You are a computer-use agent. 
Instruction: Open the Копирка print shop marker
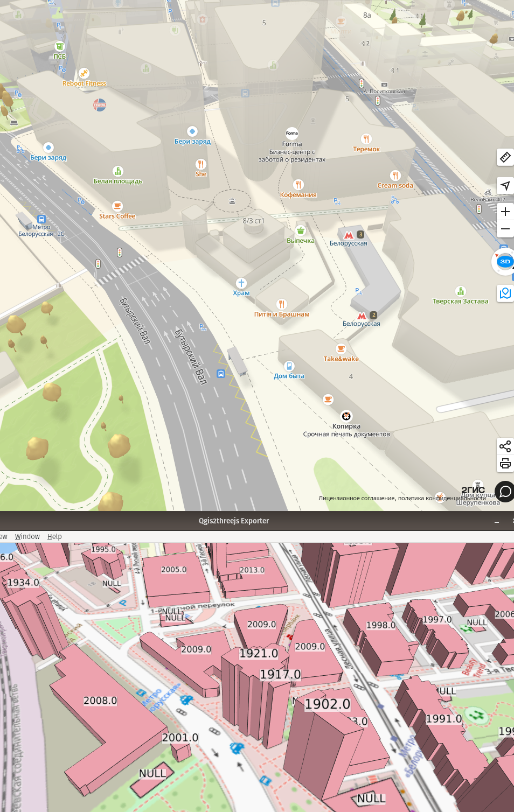click(x=346, y=416)
